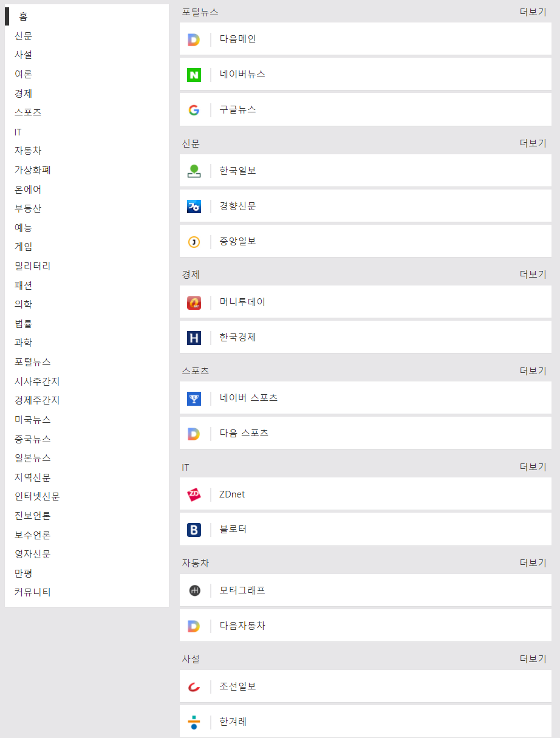Select 의학 in the sidebar

pyautogui.click(x=23, y=304)
